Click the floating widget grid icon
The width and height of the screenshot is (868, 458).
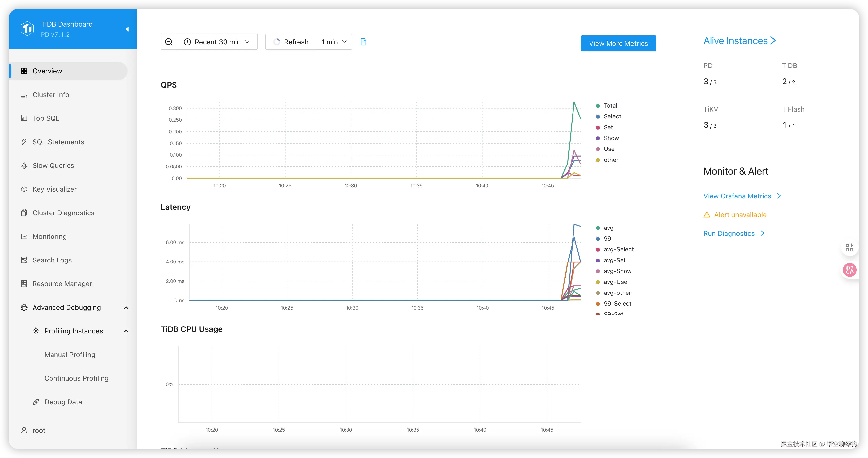(x=849, y=247)
